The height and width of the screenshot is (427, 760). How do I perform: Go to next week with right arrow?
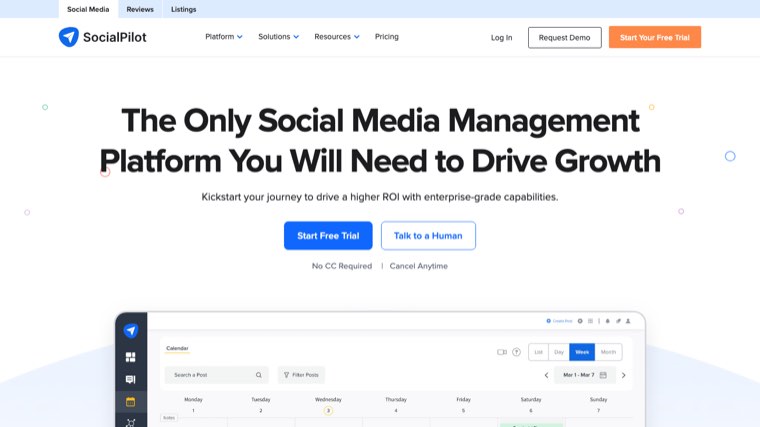coord(624,375)
